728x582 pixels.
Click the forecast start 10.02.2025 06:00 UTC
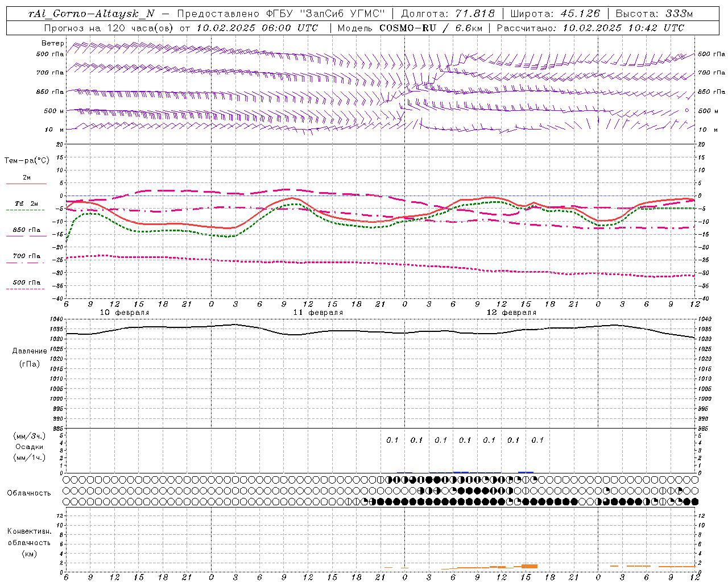pyautogui.click(x=257, y=28)
